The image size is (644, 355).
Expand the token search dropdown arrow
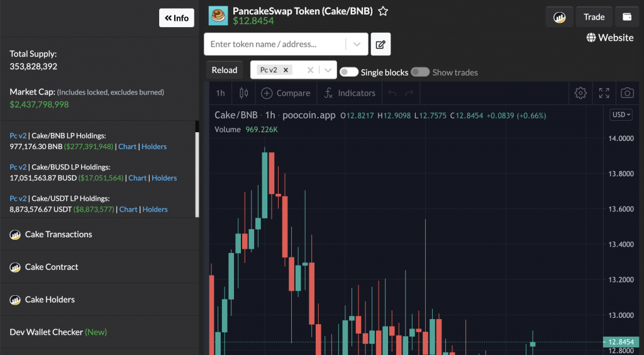pos(357,44)
